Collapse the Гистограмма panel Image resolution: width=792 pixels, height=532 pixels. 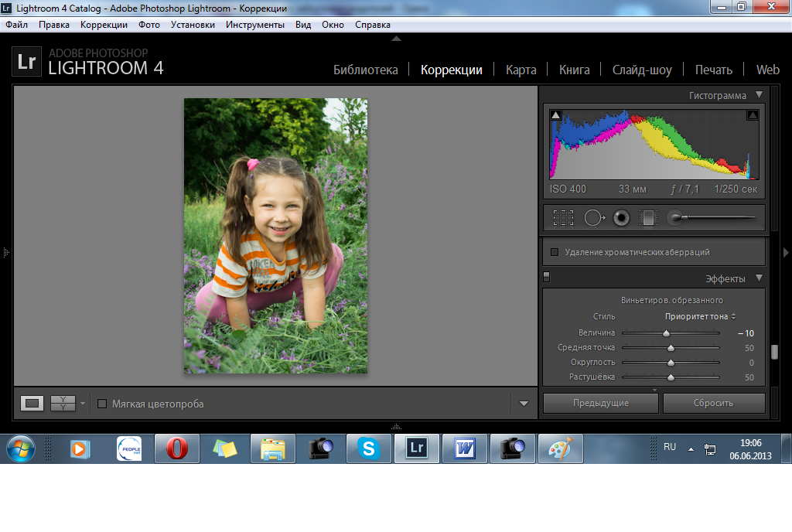759,95
